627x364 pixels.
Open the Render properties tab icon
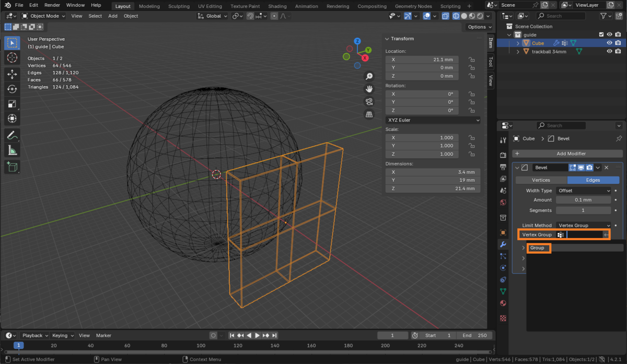tap(503, 155)
